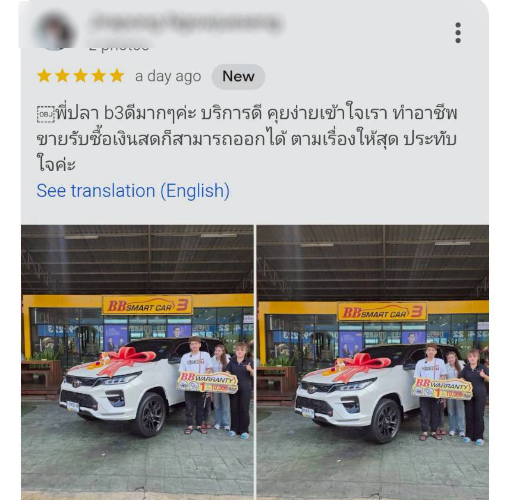Click the partially hidden photos count under name
510x500 pixels.
pos(119,48)
